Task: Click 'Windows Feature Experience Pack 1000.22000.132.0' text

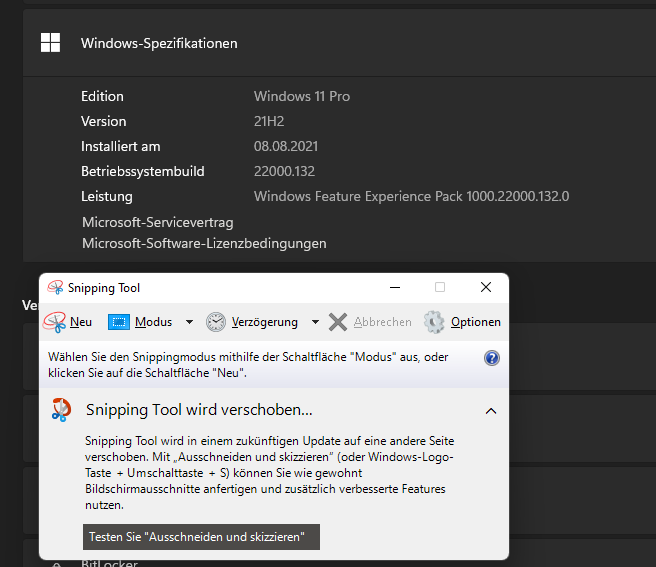Action: click(x=411, y=196)
